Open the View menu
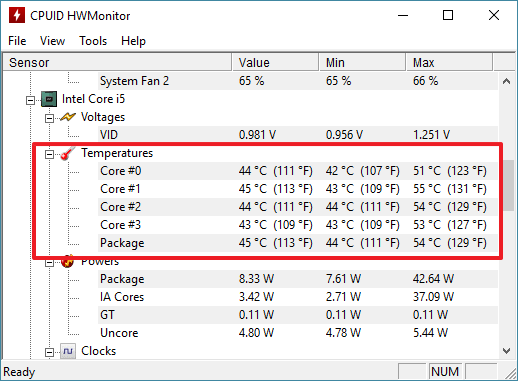 click(52, 41)
